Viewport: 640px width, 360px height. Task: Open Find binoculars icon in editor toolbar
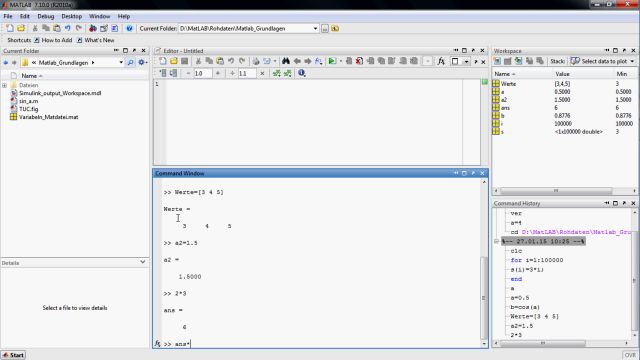click(x=286, y=61)
